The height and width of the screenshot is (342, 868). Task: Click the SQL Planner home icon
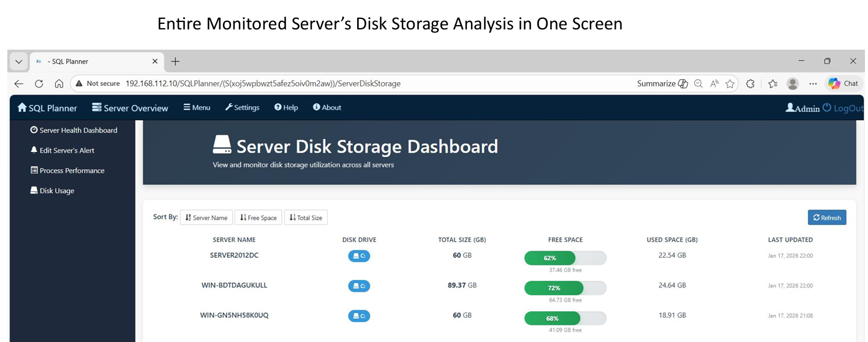(x=23, y=108)
